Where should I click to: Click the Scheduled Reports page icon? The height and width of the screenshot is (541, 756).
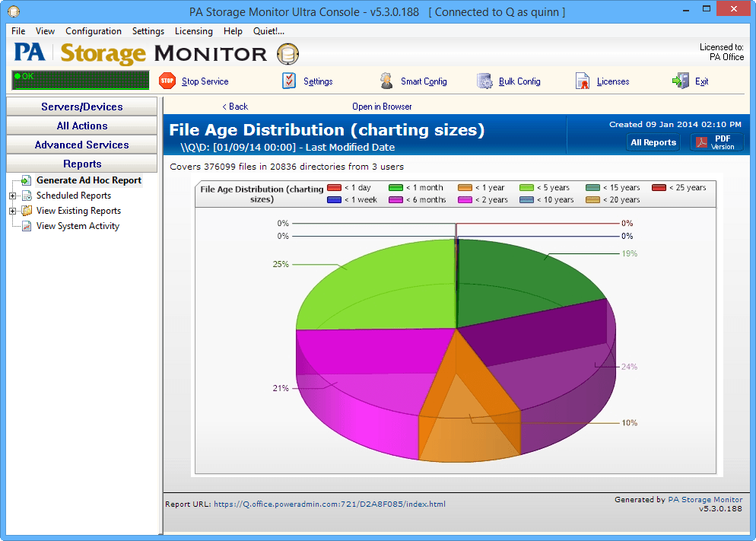click(x=27, y=196)
